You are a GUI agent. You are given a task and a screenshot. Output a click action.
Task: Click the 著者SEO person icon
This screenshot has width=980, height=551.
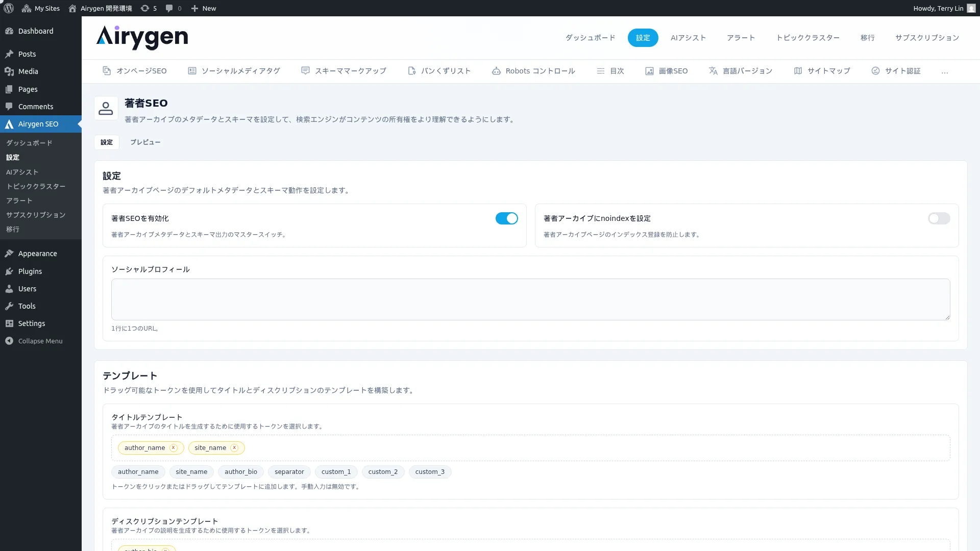click(106, 108)
